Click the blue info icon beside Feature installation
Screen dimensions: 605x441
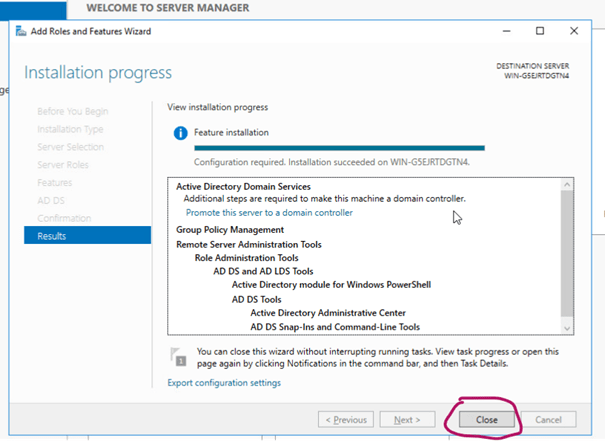pos(180,132)
